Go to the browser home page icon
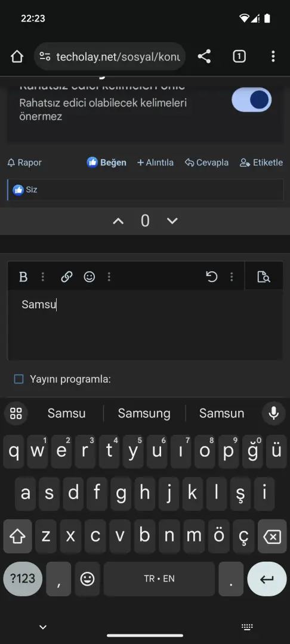 (x=17, y=56)
